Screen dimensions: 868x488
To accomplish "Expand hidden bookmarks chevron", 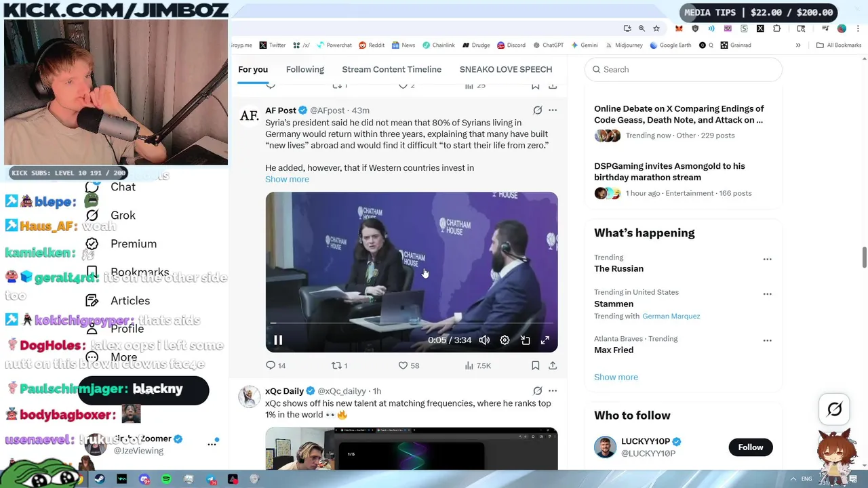I will pyautogui.click(x=798, y=45).
